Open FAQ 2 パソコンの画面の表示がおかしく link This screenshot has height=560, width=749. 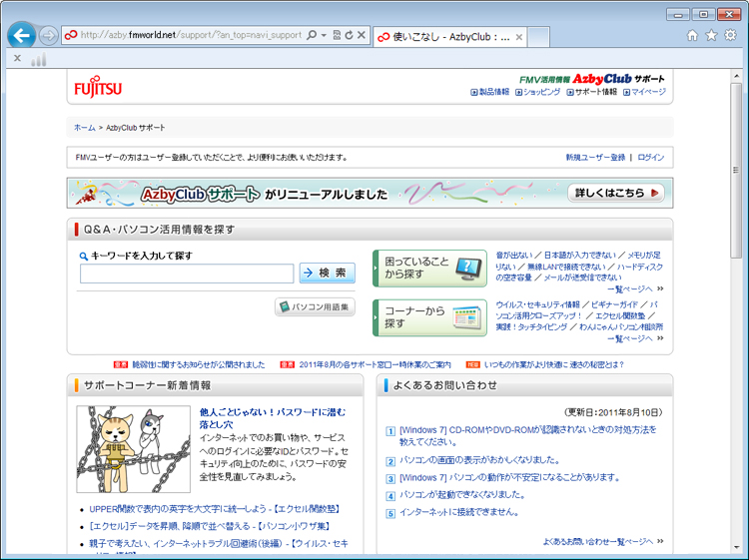point(479,460)
